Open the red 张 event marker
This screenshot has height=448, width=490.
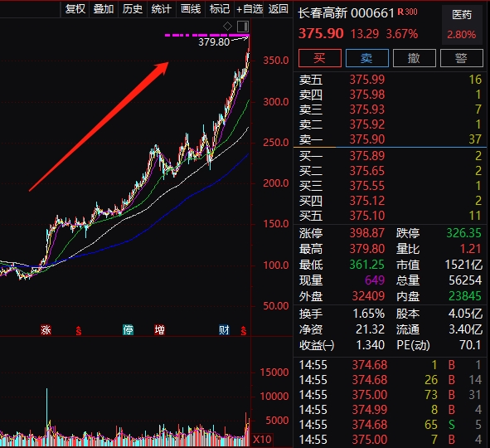46,330
